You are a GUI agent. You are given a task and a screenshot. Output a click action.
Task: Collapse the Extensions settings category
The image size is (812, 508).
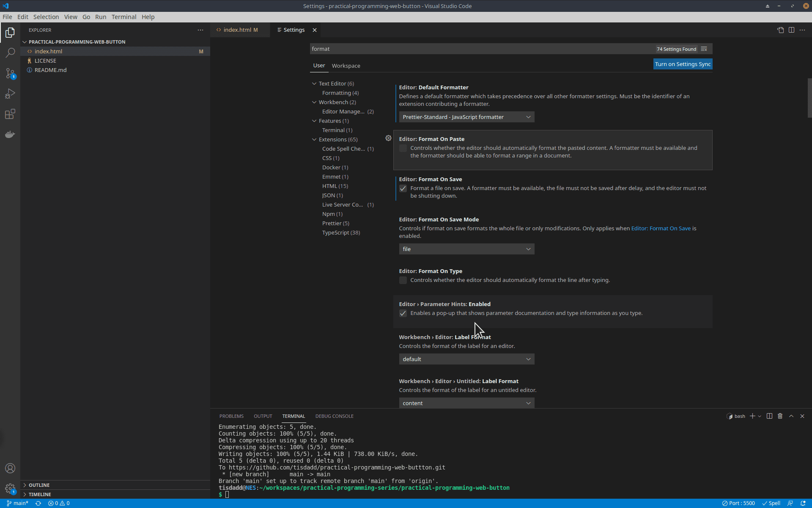coord(314,139)
